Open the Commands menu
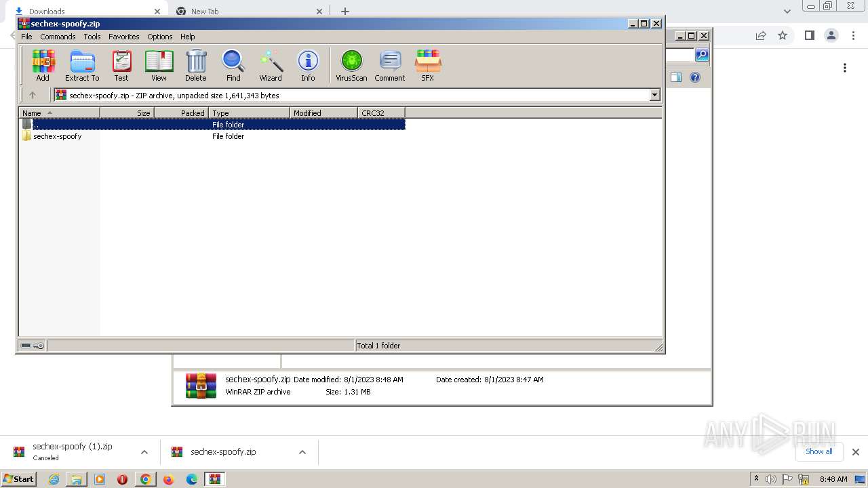The width and height of the screenshot is (868, 488). tap(58, 37)
